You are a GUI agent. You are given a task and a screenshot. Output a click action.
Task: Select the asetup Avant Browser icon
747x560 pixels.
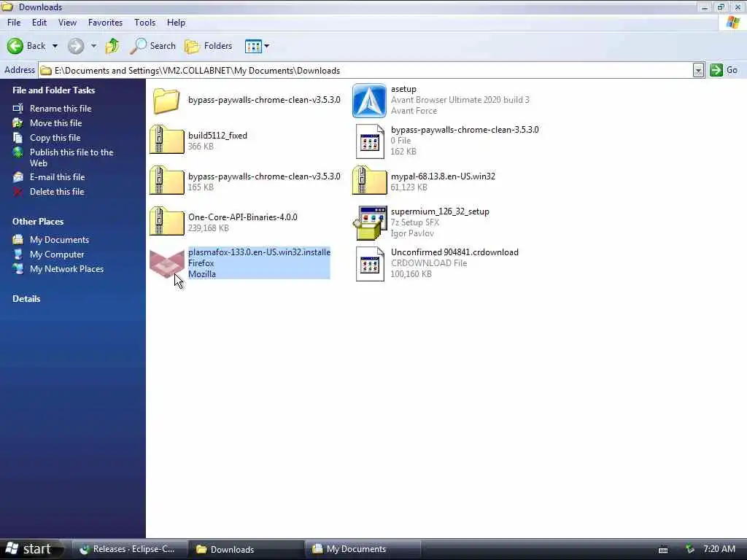(369, 101)
